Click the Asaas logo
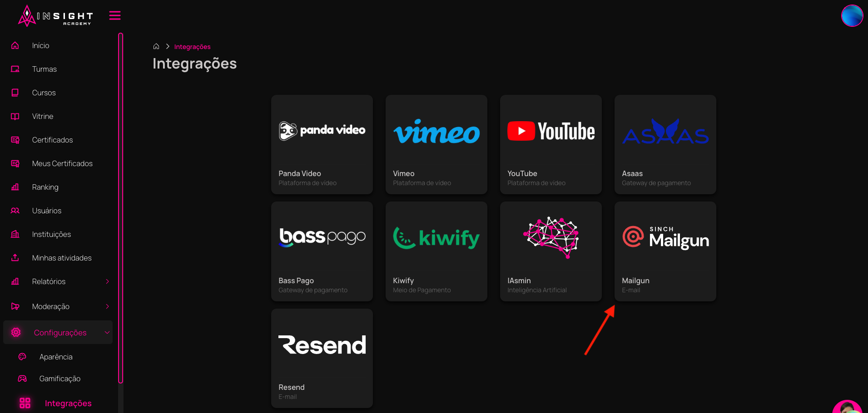Image resolution: width=868 pixels, height=413 pixels. 665,132
